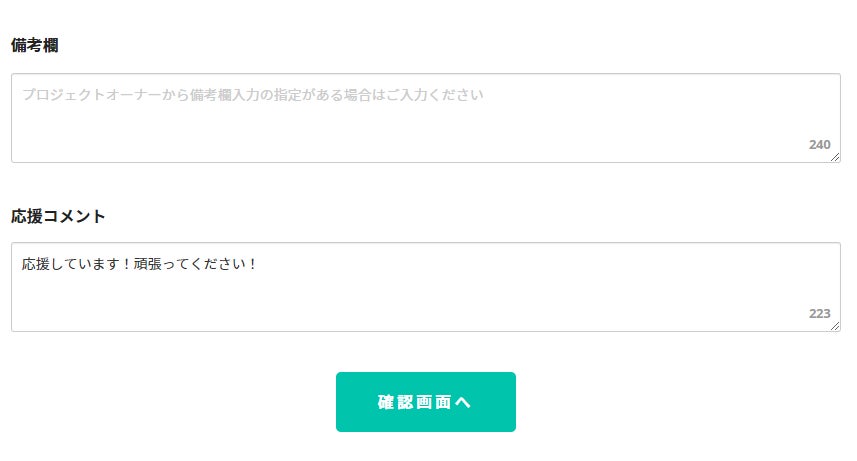Click the word 頑張って in the comment box
This screenshot has height=461, width=857.
164,265
